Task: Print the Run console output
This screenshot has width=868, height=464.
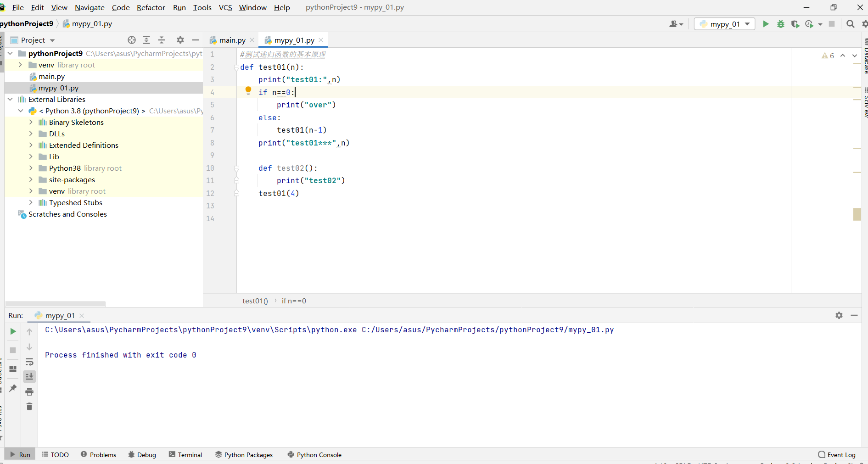Action: pos(29,391)
